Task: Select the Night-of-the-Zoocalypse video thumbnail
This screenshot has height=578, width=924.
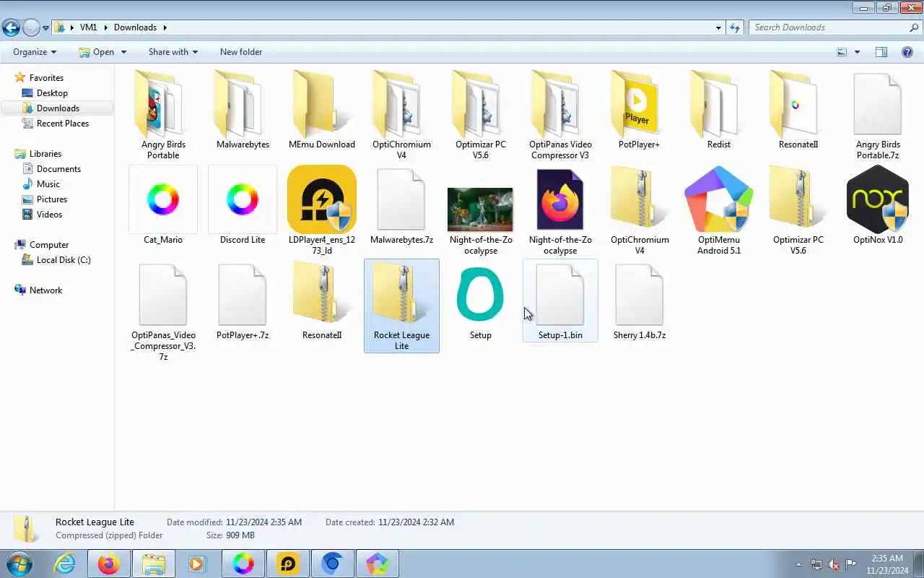Action: coord(480,210)
